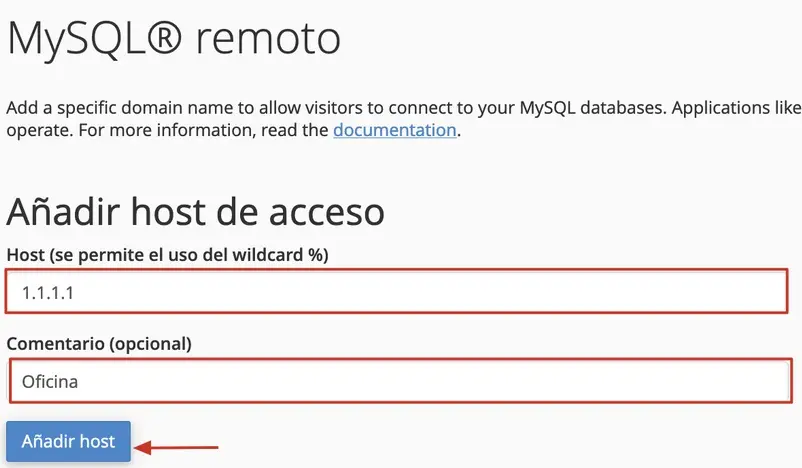Click the description paragraph's first line
This screenshot has height=468, width=802.
coord(404,108)
